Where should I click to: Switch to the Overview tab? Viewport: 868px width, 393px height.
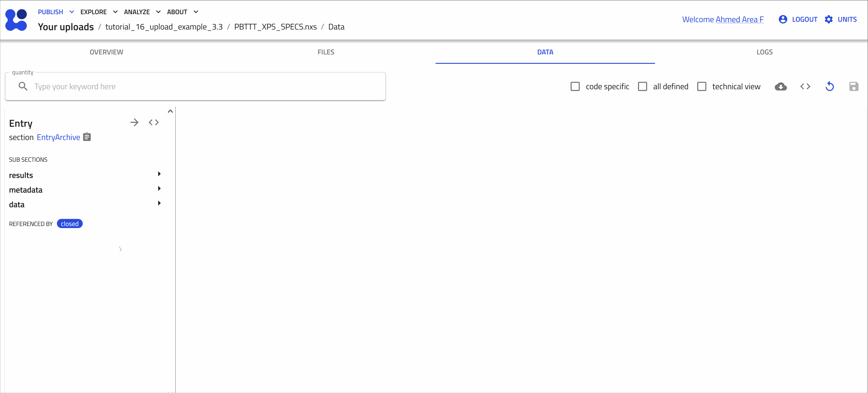pyautogui.click(x=106, y=52)
